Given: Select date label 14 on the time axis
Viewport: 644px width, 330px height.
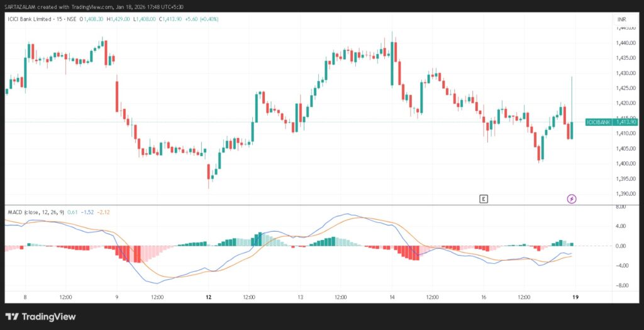Looking at the screenshot, I should pyautogui.click(x=392, y=296).
